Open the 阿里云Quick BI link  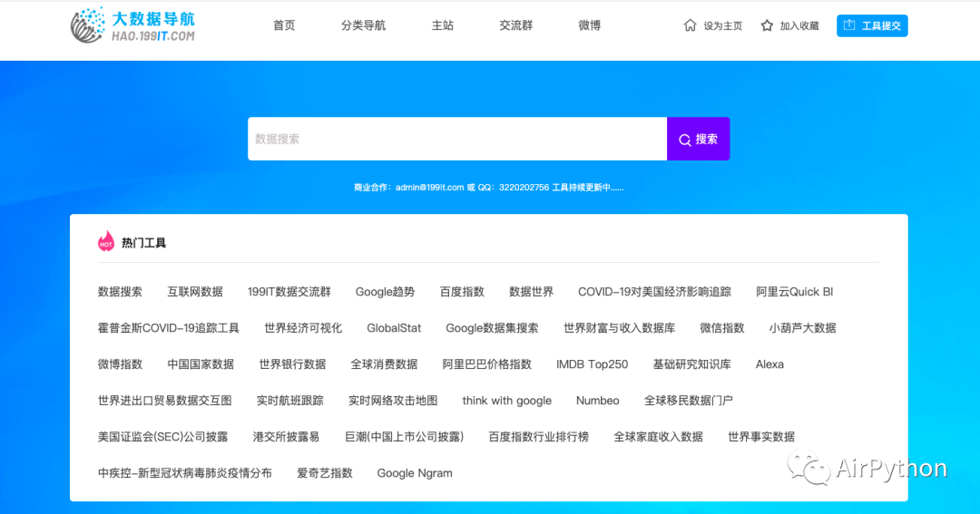click(794, 292)
